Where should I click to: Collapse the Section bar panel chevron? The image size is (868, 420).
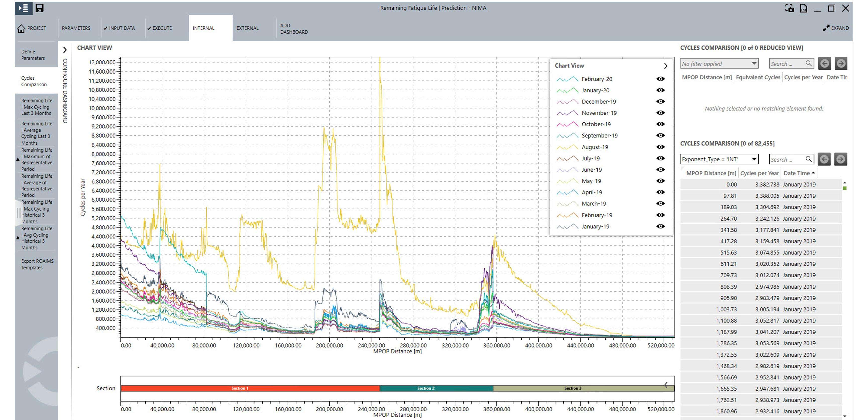666,385
